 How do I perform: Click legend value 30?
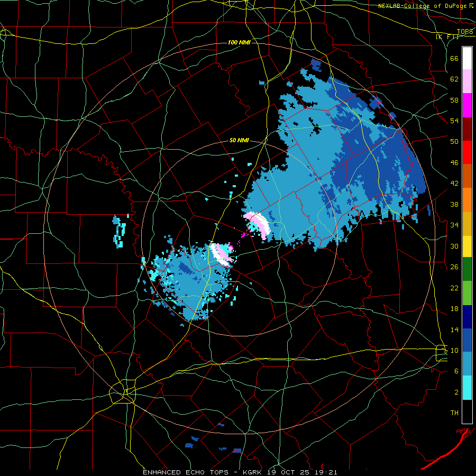[x=454, y=246]
